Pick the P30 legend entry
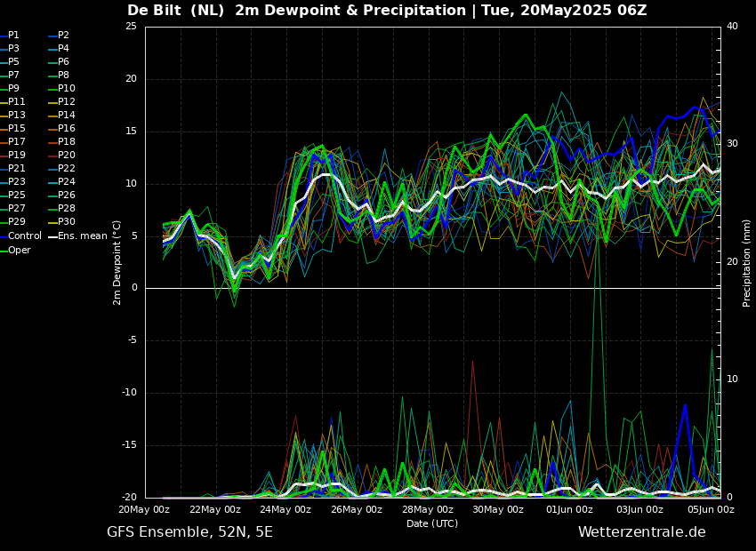756x551 pixels. coord(62,221)
